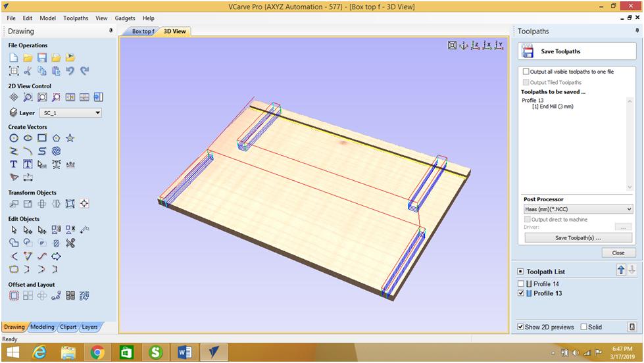Open the Edit menu
The height and width of the screenshot is (363, 644).
pos(28,18)
